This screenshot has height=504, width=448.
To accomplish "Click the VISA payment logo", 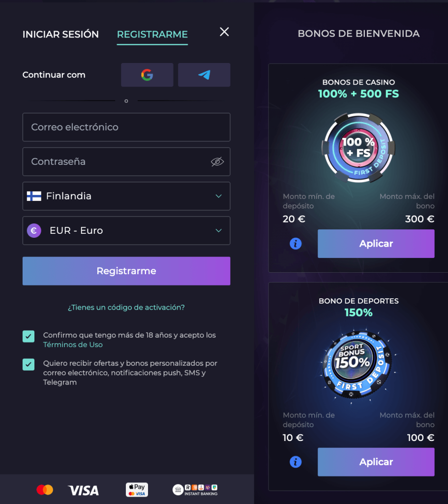I will (84, 490).
